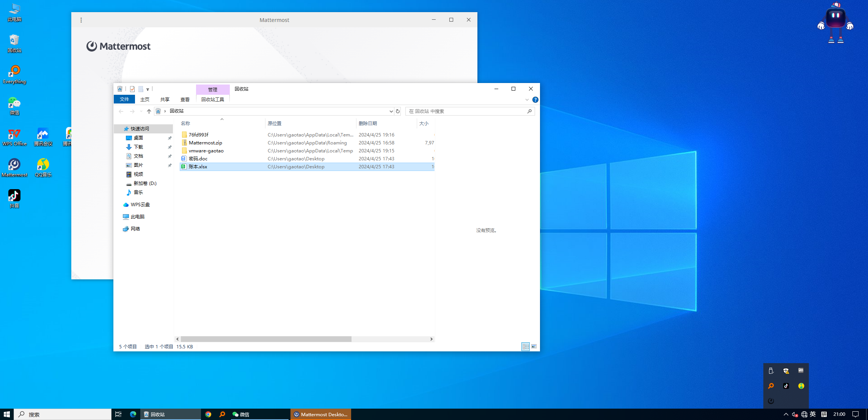Select 此电脑 in the navigation pane
Viewport: 868px width, 420px height.
[137, 217]
